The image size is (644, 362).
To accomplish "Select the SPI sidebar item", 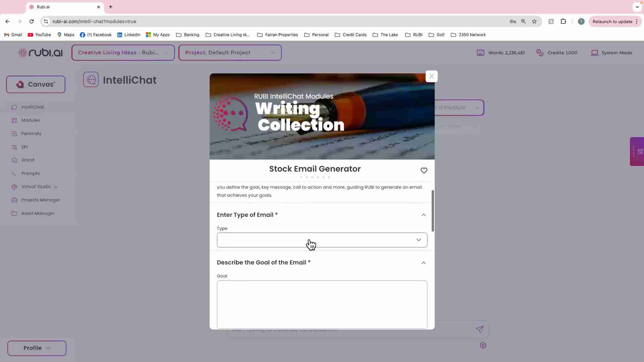I will point(24,147).
